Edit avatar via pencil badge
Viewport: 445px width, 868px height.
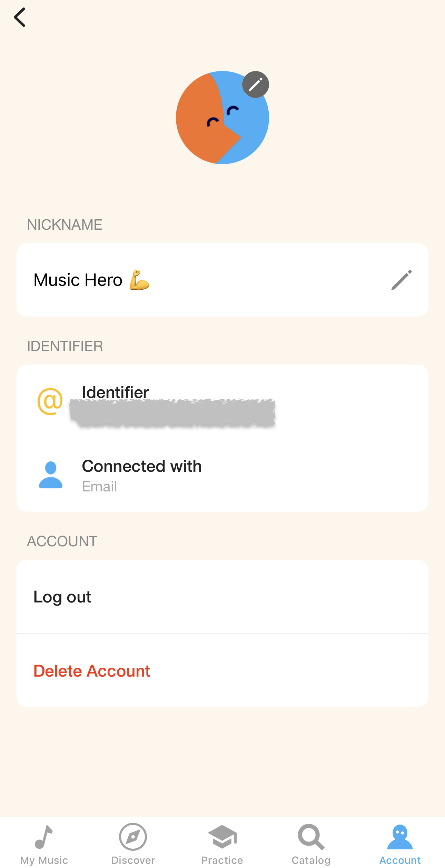click(256, 84)
